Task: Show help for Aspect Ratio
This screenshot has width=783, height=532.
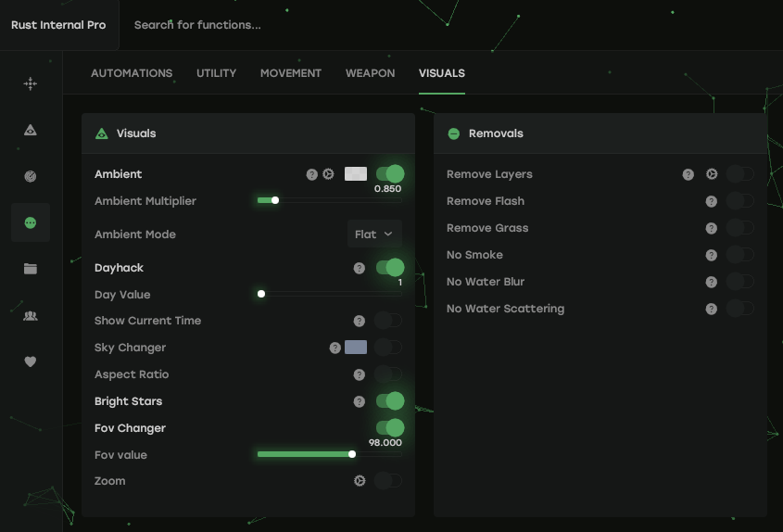Action: pos(359,375)
